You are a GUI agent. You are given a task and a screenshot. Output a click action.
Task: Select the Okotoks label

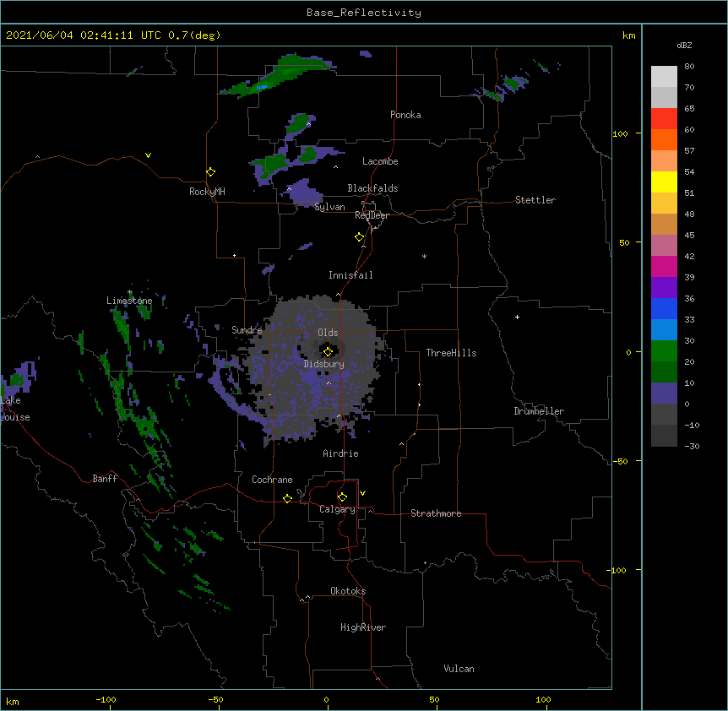tap(348, 591)
